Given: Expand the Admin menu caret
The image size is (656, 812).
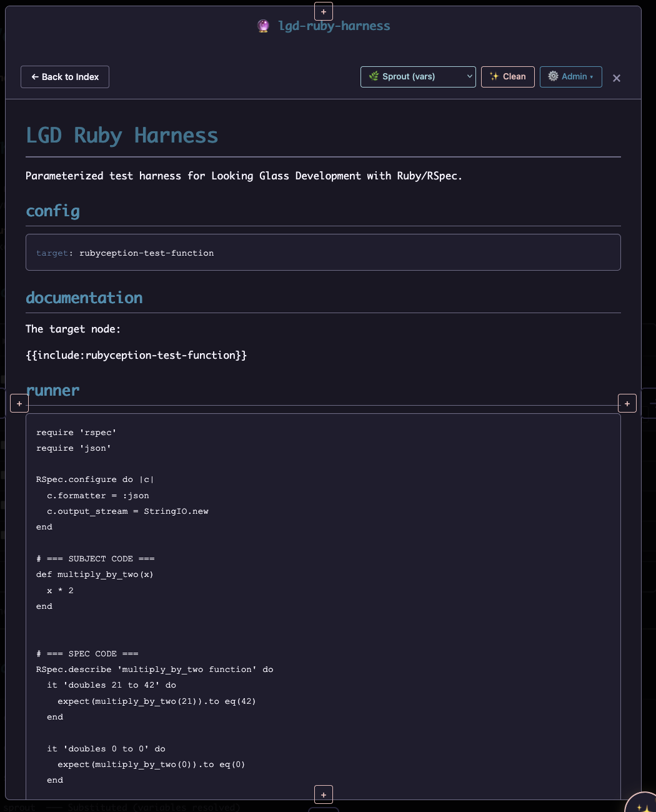Looking at the screenshot, I should (x=592, y=77).
